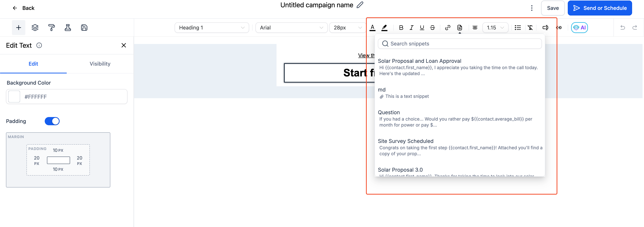Image resolution: width=644 pixels, height=227 pixels.
Task: Click the paint roller styles icon
Action: pos(51,28)
